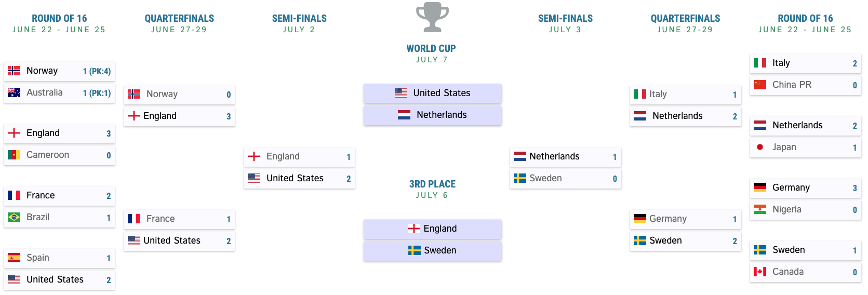
Task: Open England in the 3rd place match
Action: pyautogui.click(x=432, y=229)
